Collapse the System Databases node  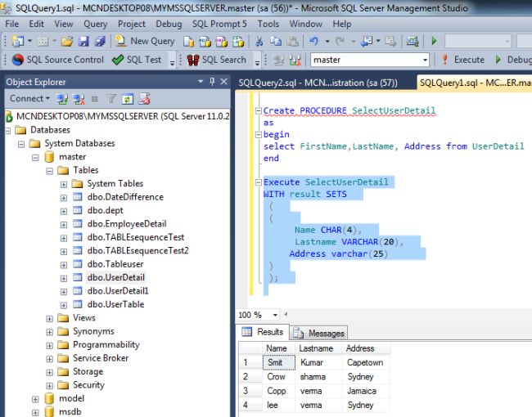(x=22, y=144)
